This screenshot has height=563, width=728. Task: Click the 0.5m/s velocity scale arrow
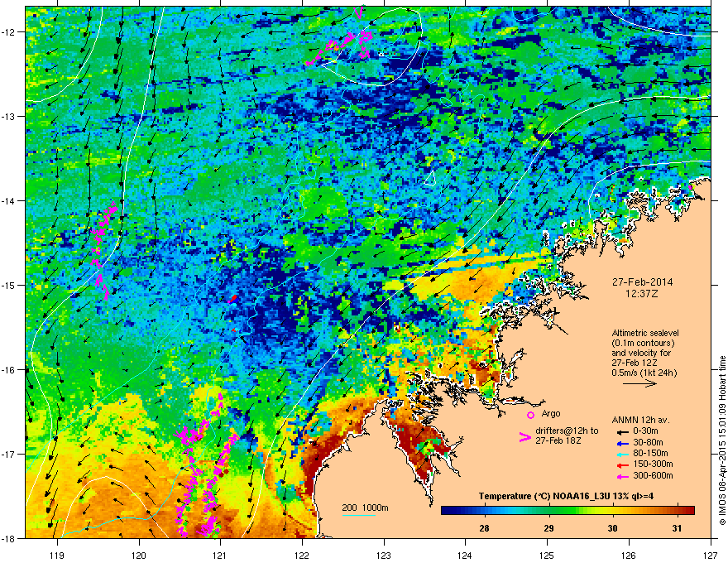coord(639,383)
